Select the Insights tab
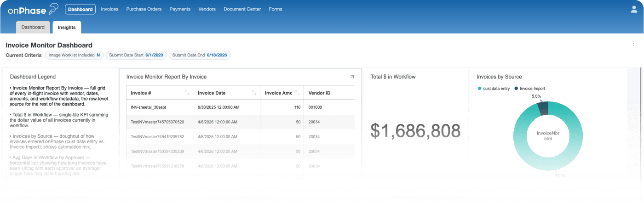The width and height of the screenshot is (644, 207). click(x=67, y=28)
